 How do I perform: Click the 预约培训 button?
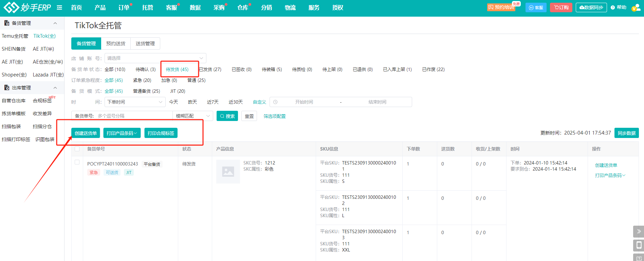[501, 7]
